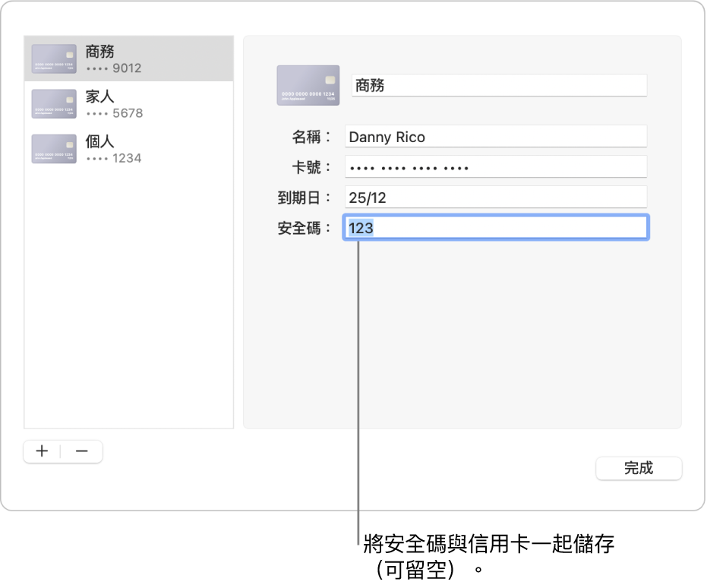The image size is (707, 588).
Task: Click the plus button to add a card
Action: coord(42,451)
